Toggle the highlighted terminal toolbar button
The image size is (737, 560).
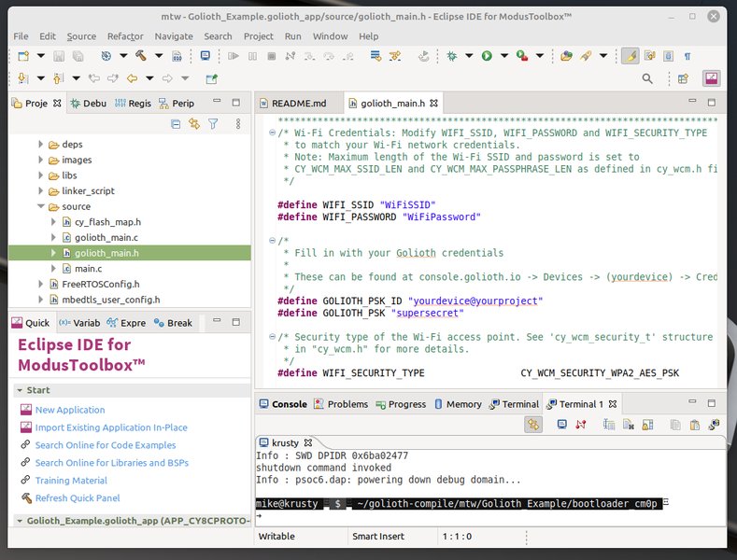point(533,425)
